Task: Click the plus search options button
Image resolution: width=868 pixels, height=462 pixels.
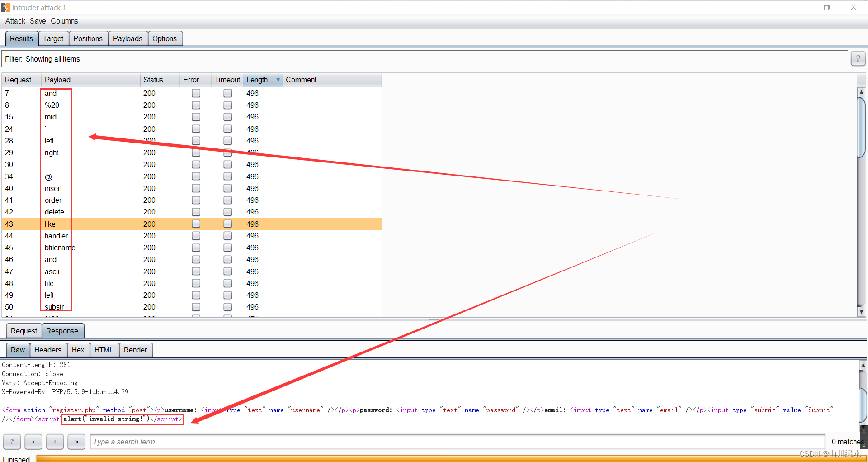Action: tap(55, 442)
